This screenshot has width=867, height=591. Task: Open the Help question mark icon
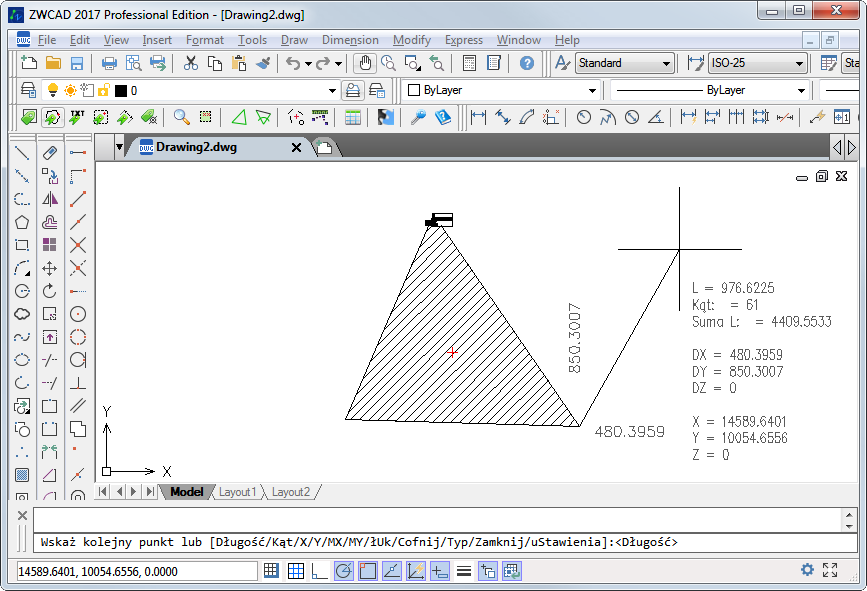coord(526,63)
